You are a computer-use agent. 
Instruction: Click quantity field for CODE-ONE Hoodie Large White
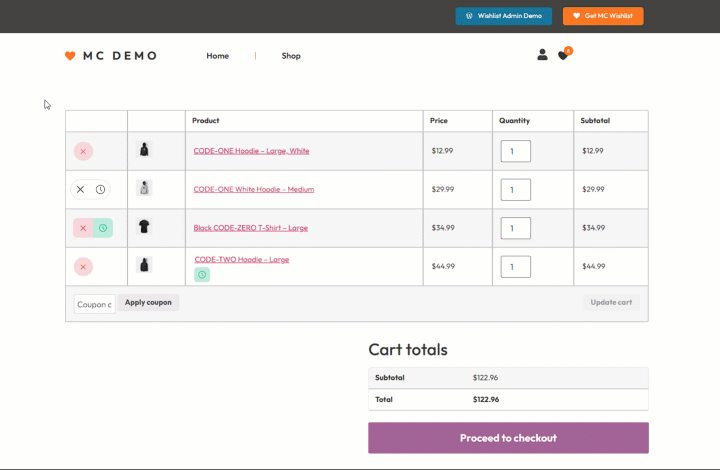pyautogui.click(x=516, y=151)
